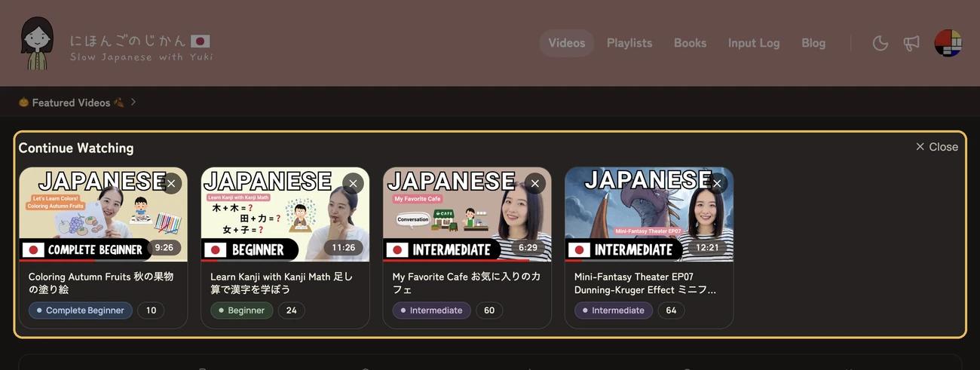Open the Books tab
The width and height of the screenshot is (980, 370).
click(x=690, y=43)
